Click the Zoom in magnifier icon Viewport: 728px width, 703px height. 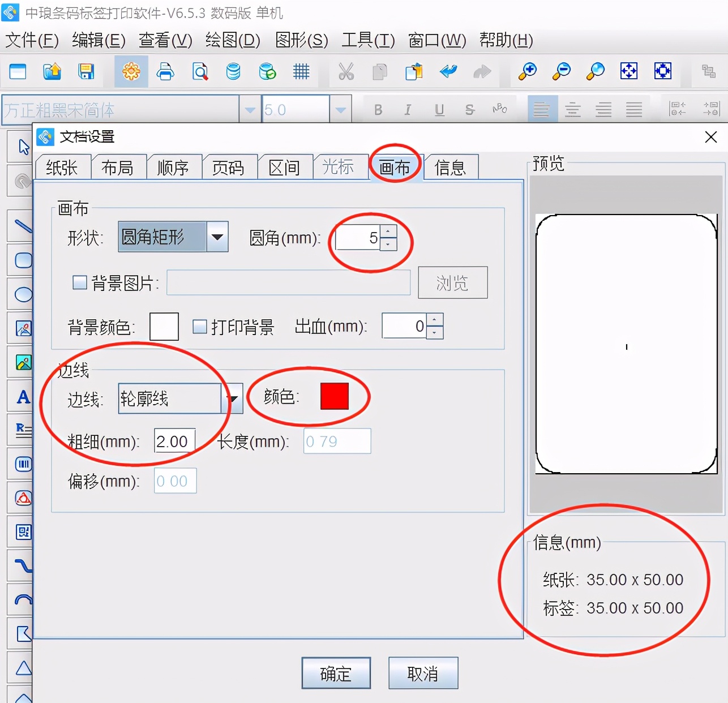[528, 71]
